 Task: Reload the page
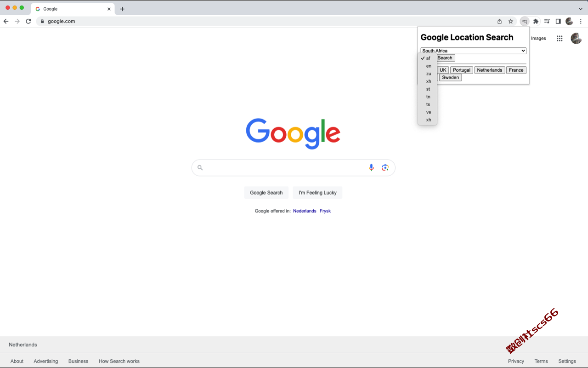[28, 21]
